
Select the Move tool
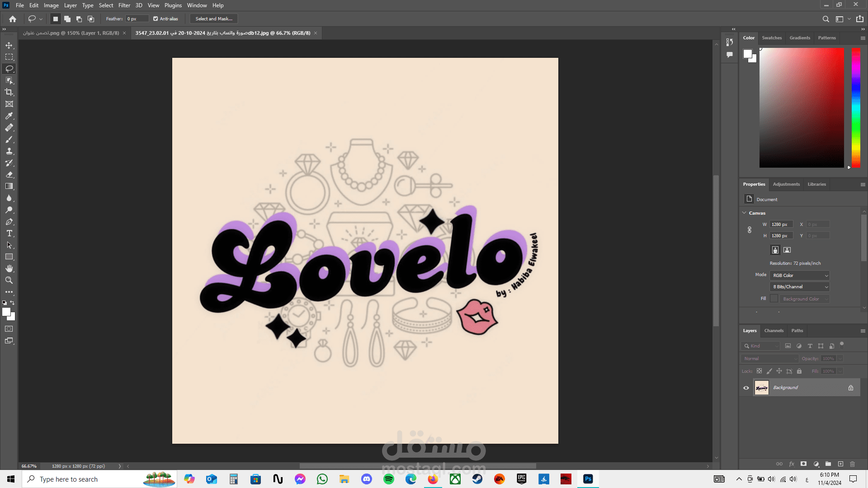[x=9, y=45]
